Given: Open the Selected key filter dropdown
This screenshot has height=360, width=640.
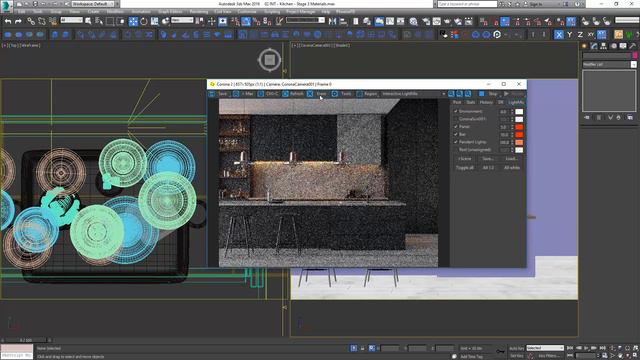Looking at the screenshot, I should 545,348.
